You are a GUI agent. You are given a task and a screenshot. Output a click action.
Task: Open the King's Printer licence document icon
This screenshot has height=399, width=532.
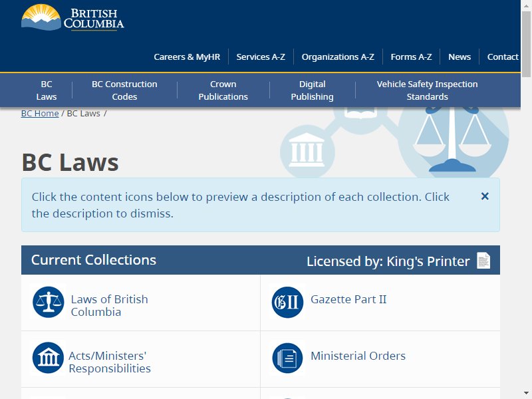click(483, 261)
